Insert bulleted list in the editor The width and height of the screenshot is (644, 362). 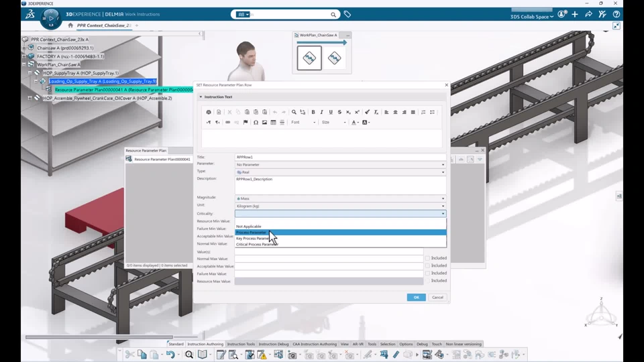pos(433,112)
